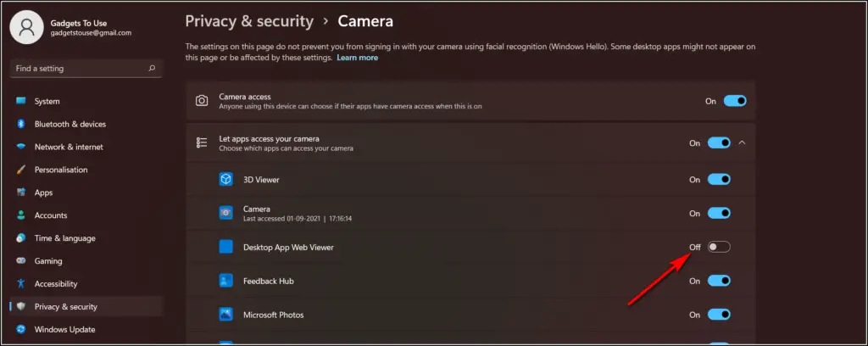
Task: Follow the Learn more link
Action: pos(358,58)
